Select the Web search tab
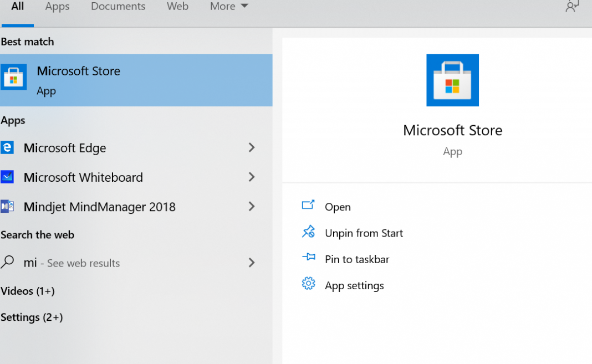The width and height of the screenshot is (592, 364). [177, 7]
